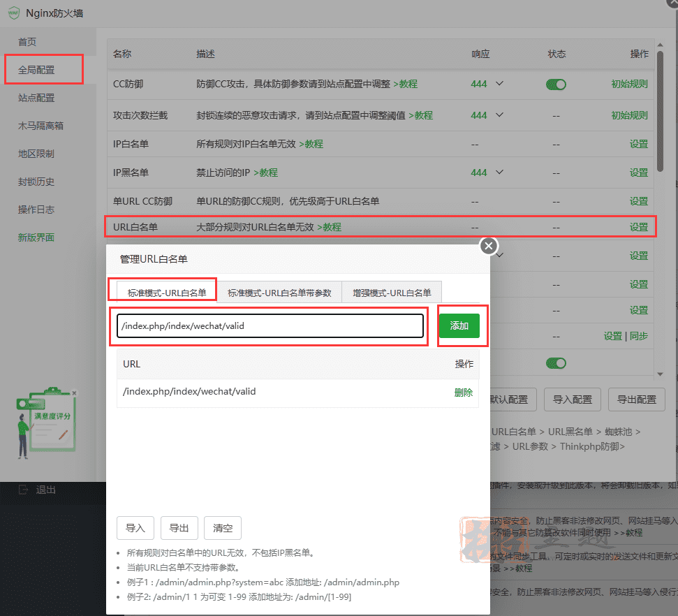Viewport: 678px width, 616px height.
Task: Switch to 新版界面
Action: click(36, 237)
